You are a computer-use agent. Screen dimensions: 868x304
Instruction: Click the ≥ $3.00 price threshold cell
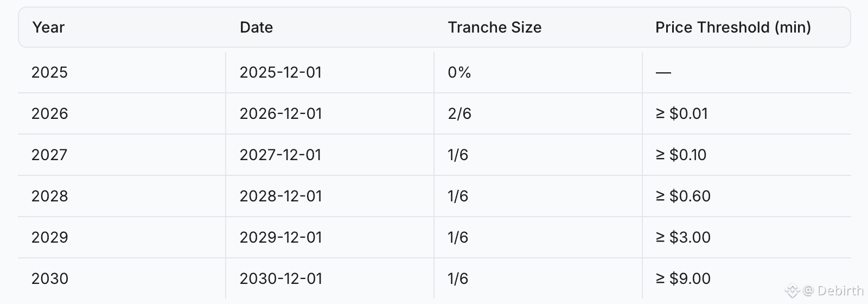pyautogui.click(x=683, y=237)
